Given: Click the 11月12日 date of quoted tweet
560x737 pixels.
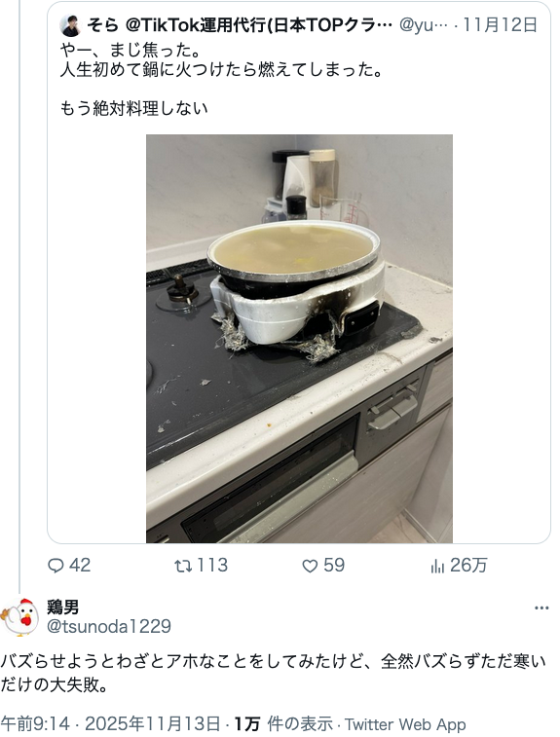Looking at the screenshot, I should (501, 25).
